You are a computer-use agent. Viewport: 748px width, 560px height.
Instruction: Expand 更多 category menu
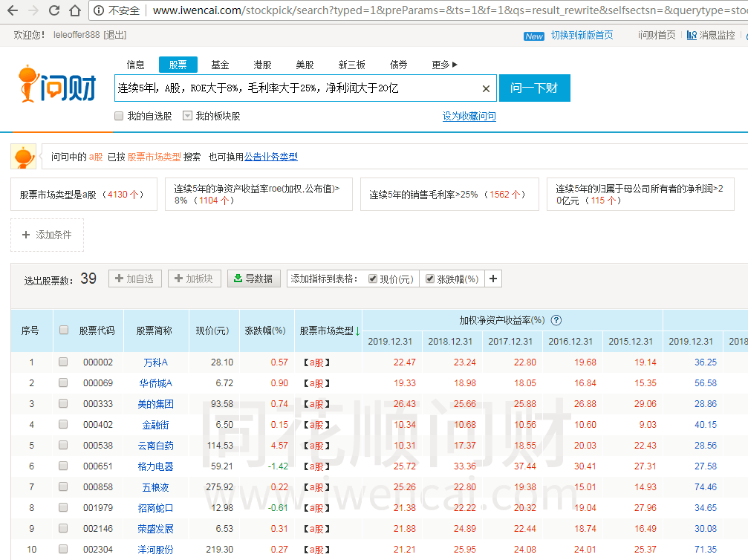point(444,65)
